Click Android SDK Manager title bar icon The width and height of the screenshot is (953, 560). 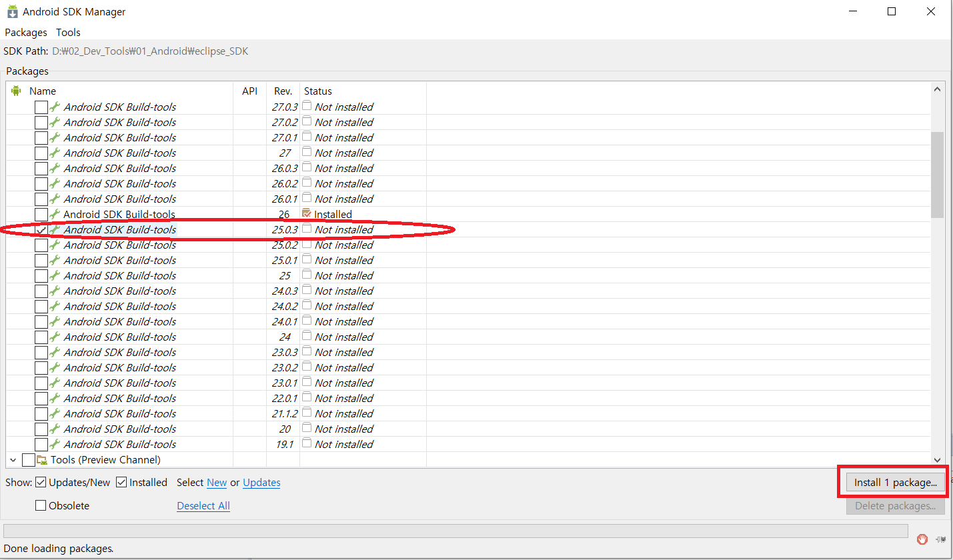click(x=12, y=11)
